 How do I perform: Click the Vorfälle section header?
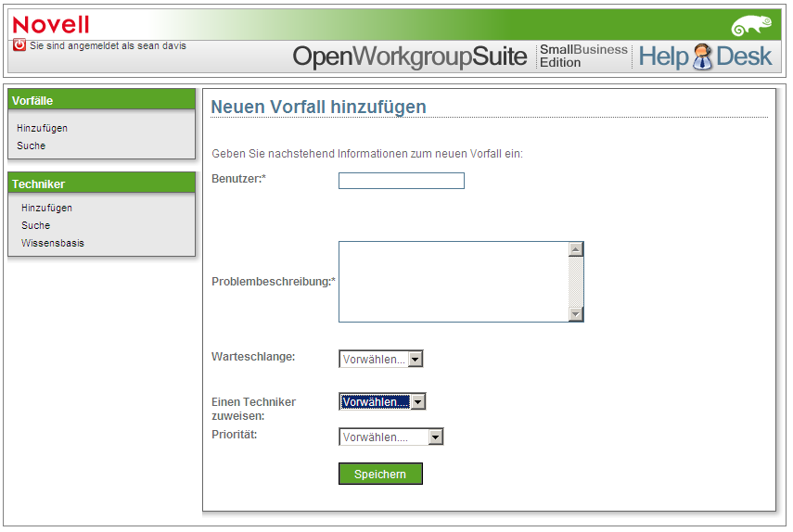click(102, 100)
